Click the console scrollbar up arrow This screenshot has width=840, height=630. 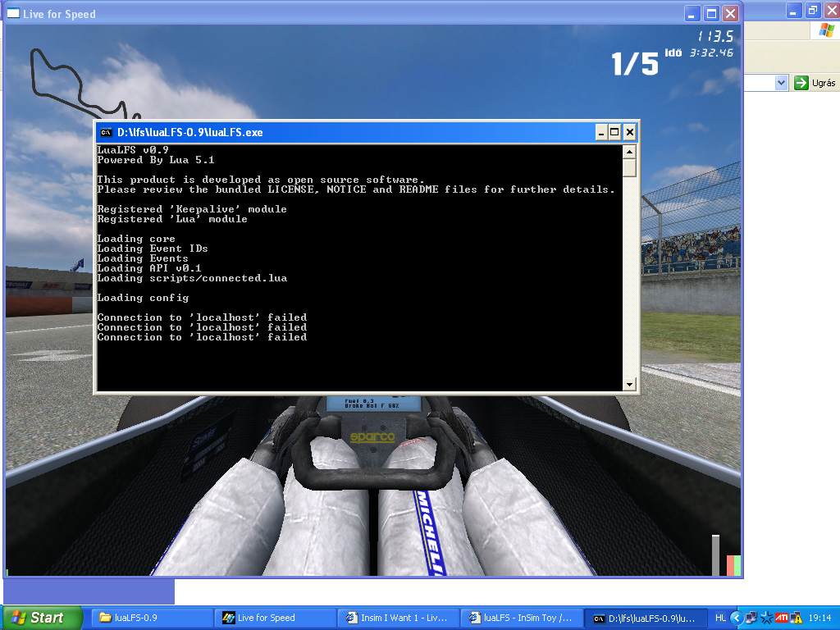[x=629, y=152]
